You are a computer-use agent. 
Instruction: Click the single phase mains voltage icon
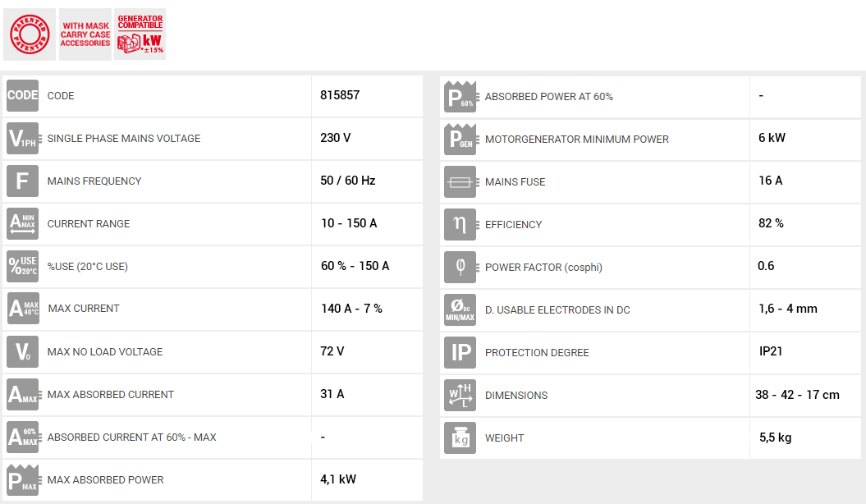tap(22, 138)
